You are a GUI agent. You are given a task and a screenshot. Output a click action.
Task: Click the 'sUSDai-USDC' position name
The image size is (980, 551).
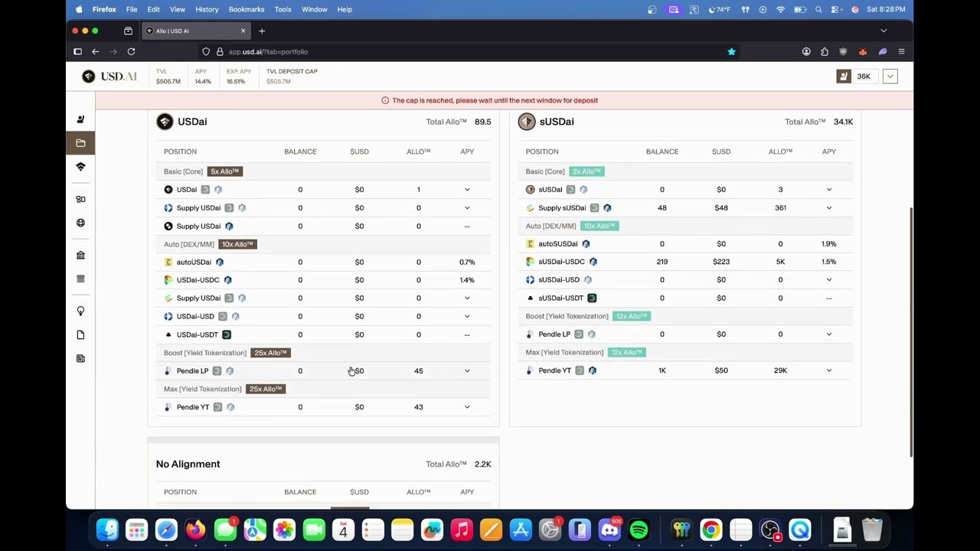click(x=561, y=262)
